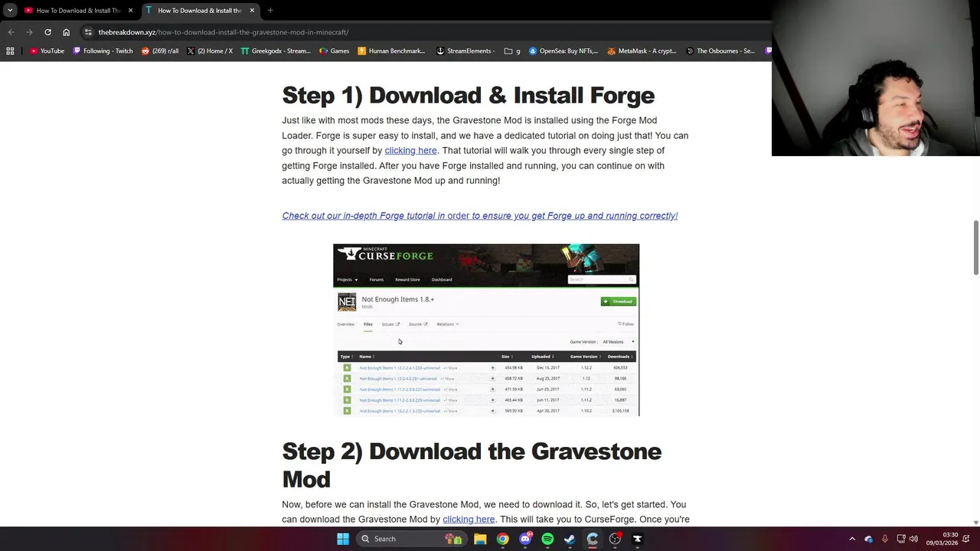The image size is (980, 551).
Task: Reload the current page
Action: coord(47,32)
